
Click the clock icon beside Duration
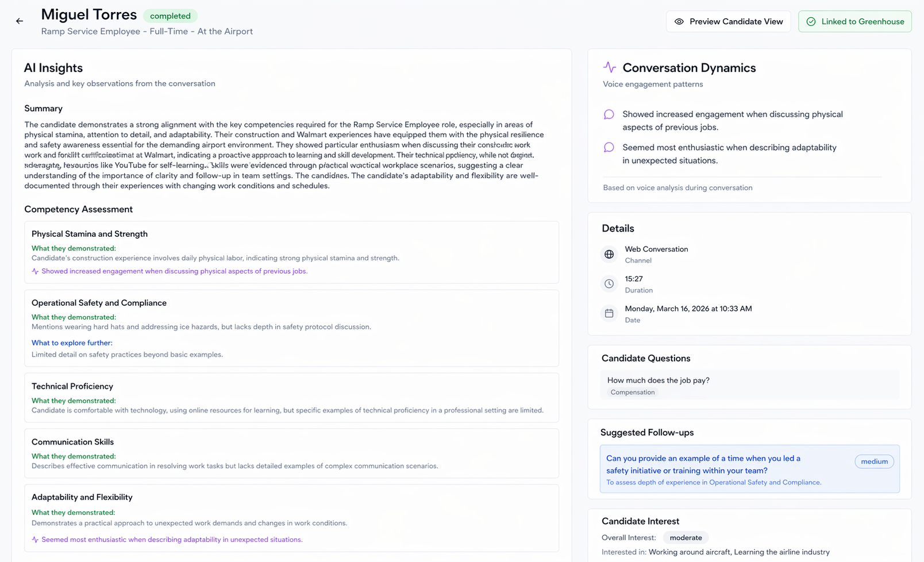609,284
